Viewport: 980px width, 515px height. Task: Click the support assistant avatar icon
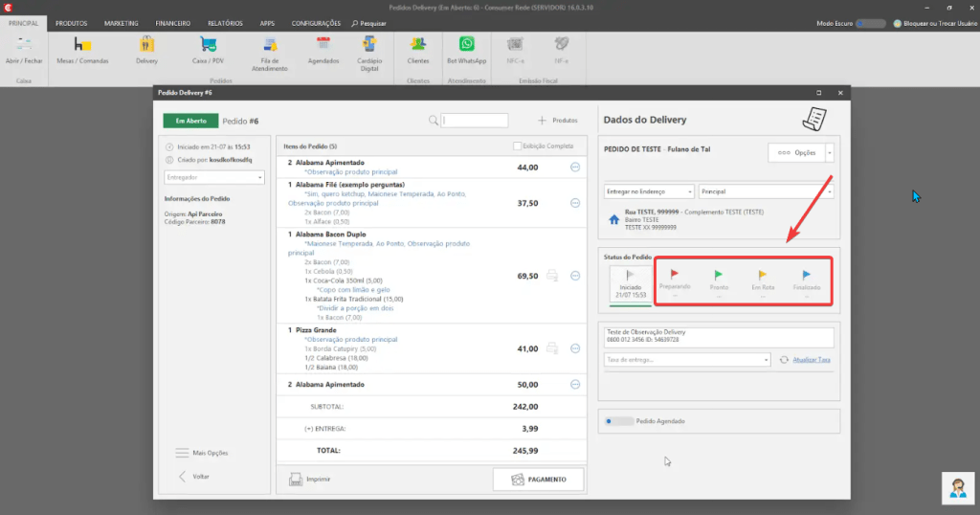(x=958, y=488)
